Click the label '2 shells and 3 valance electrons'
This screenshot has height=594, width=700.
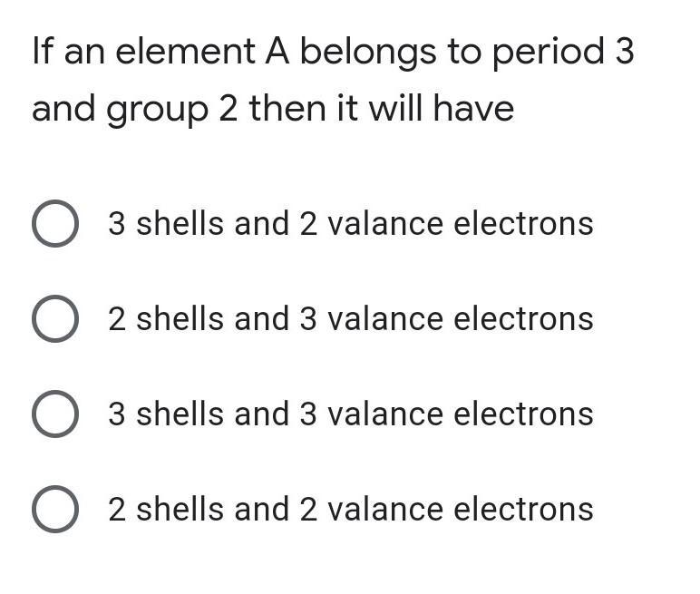click(351, 318)
